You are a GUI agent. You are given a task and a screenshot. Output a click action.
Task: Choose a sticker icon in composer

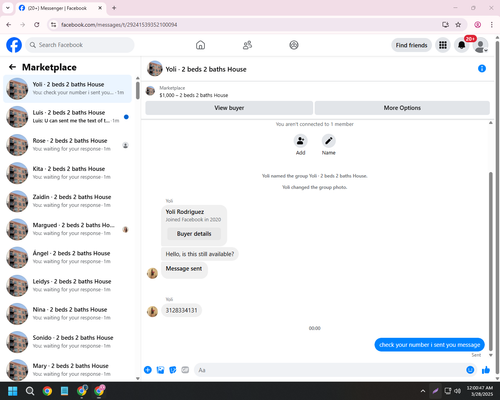click(173, 370)
